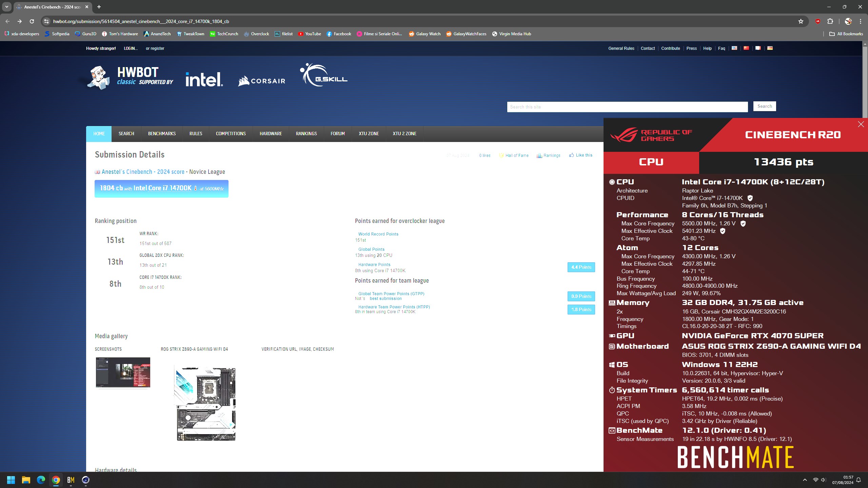Open the uBlock Origin extension icon
Image resolution: width=868 pixels, height=488 pixels.
[818, 21]
